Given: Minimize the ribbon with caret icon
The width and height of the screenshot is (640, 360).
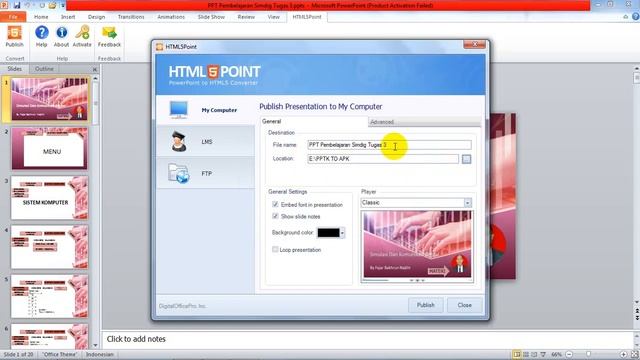Looking at the screenshot, I should click(x=625, y=17).
